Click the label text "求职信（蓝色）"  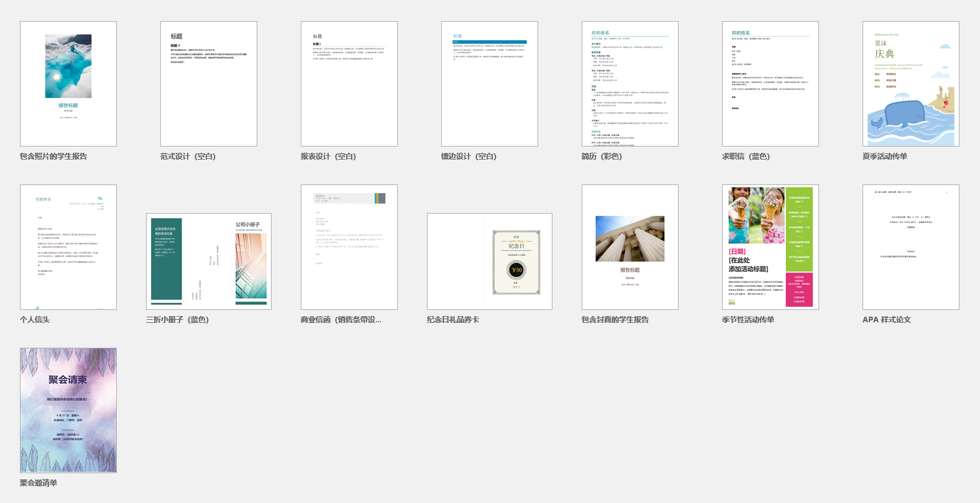click(x=746, y=156)
